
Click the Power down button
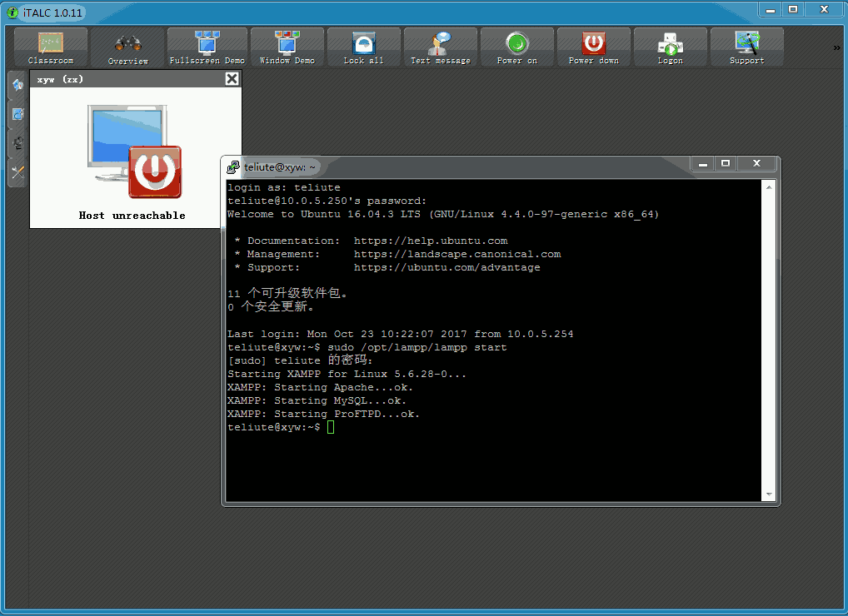(x=594, y=47)
